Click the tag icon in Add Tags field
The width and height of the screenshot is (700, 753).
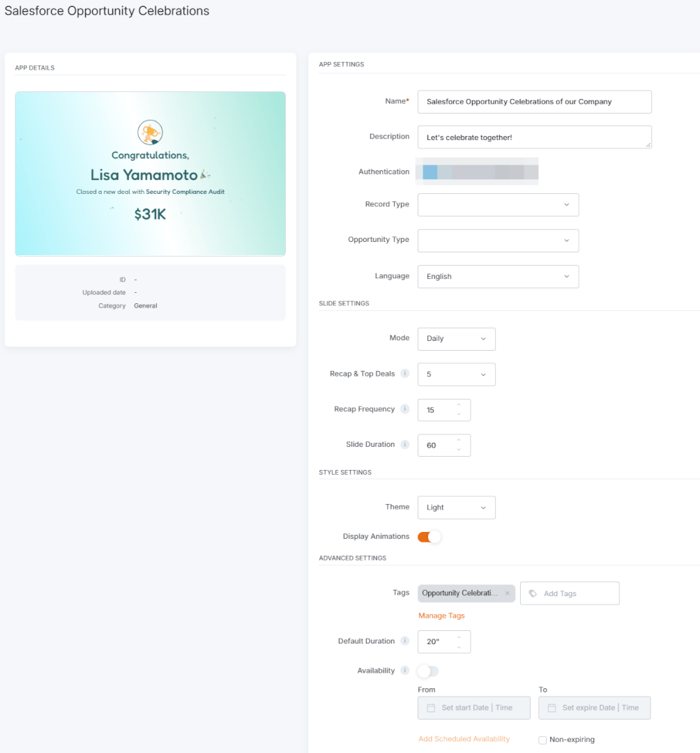click(x=533, y=593)
